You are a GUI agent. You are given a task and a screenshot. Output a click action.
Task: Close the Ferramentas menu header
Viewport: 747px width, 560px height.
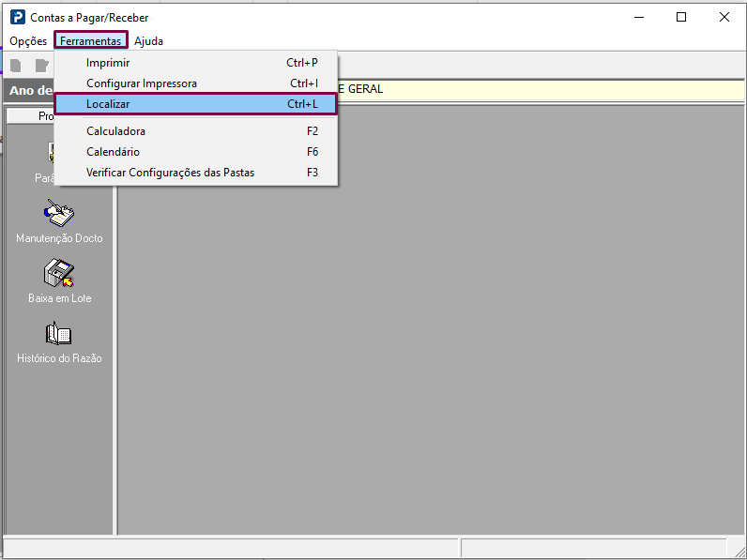click(90, 41)
